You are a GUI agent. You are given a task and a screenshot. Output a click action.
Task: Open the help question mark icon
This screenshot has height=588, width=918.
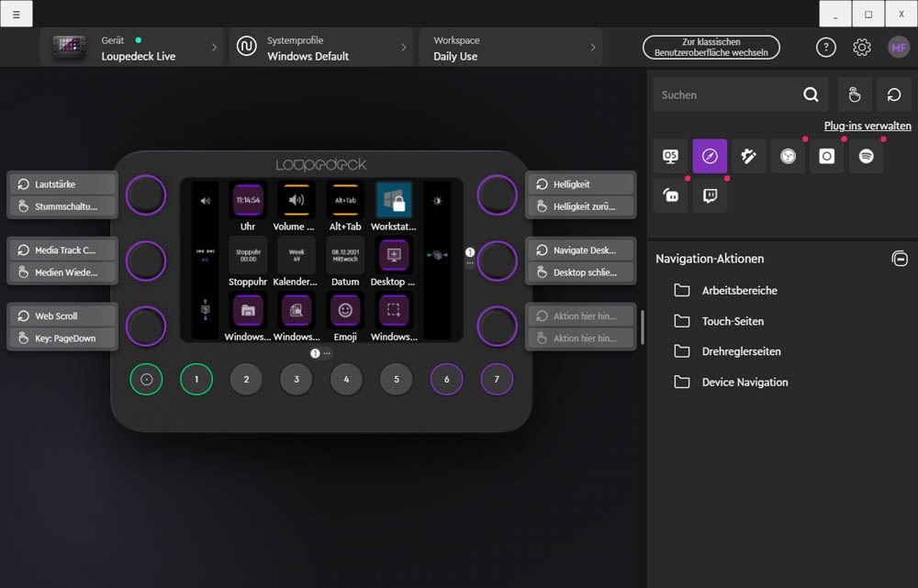[825, 48]
